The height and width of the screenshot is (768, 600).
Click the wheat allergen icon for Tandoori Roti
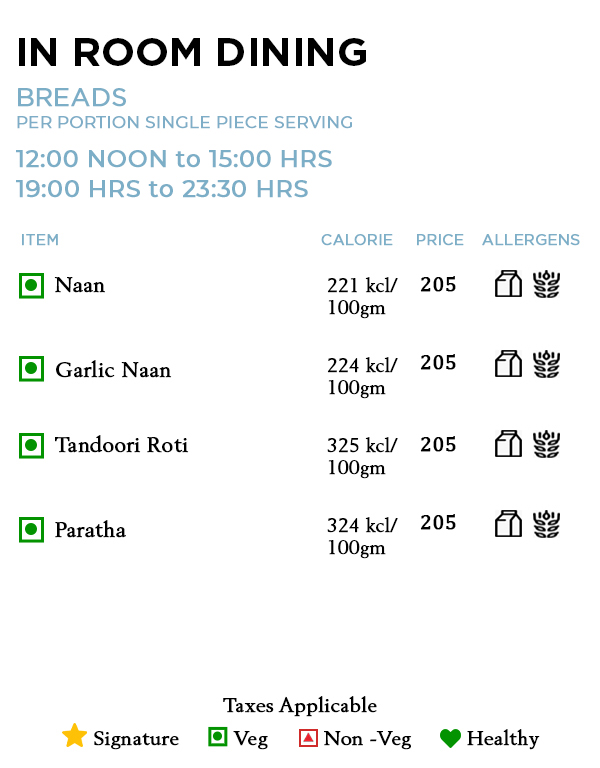coord(546,444)
